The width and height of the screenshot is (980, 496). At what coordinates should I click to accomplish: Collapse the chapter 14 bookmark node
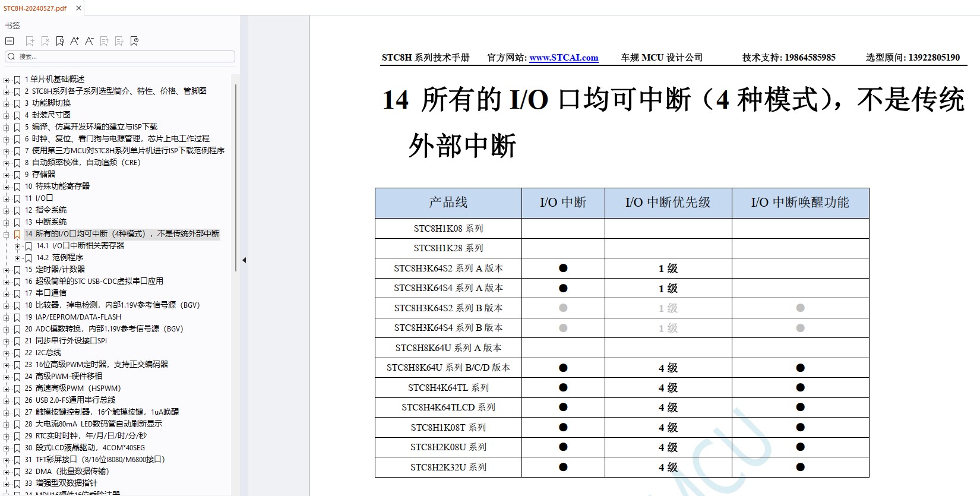(x=7, y=234)
